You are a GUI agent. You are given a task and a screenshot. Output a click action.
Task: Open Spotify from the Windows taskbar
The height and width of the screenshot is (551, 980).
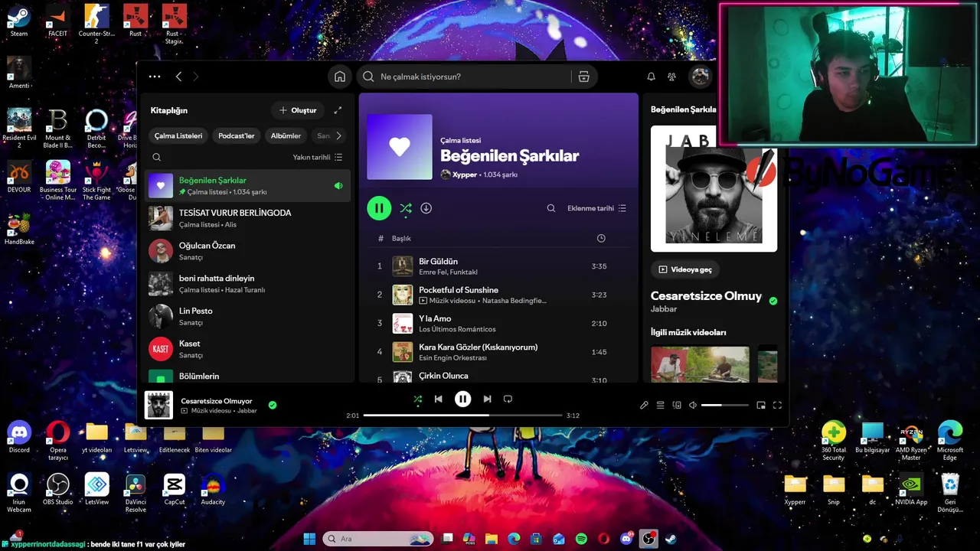click(x=581, y=539)
